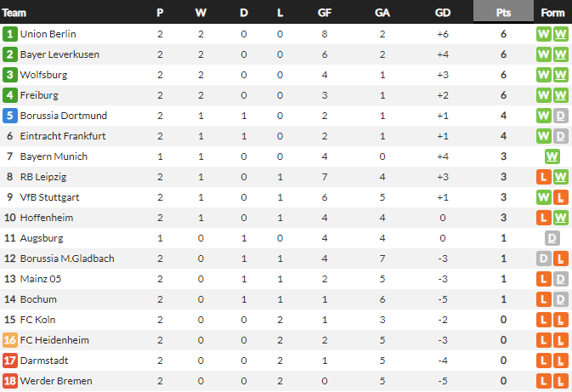Select VfB Stuttgart team name

[51, 197]
